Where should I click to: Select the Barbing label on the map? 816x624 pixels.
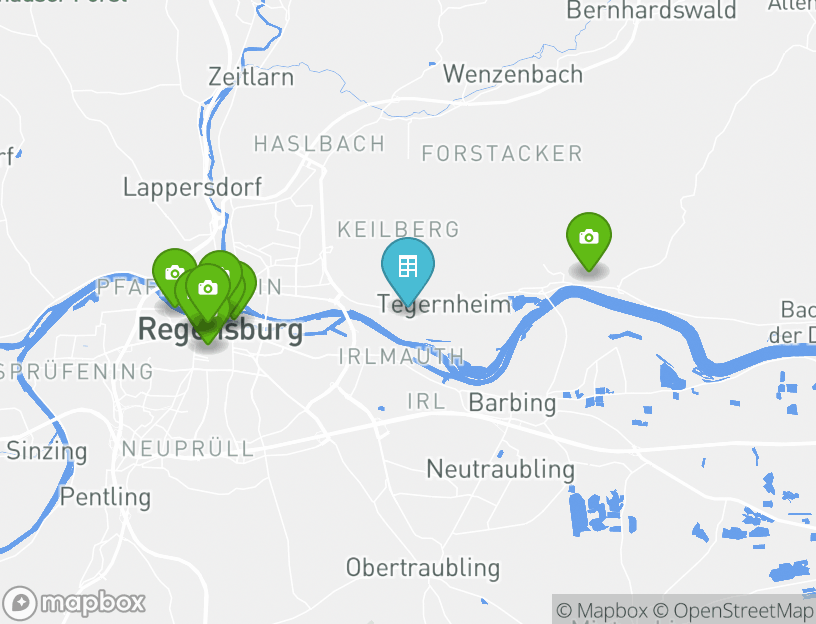512,403
